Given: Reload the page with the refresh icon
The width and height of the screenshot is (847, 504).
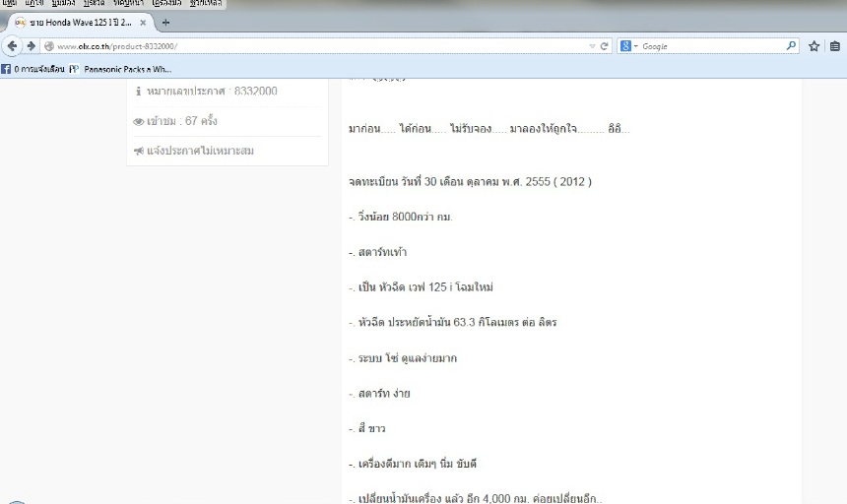Looking at the screenshot, I should pos(604,46).
